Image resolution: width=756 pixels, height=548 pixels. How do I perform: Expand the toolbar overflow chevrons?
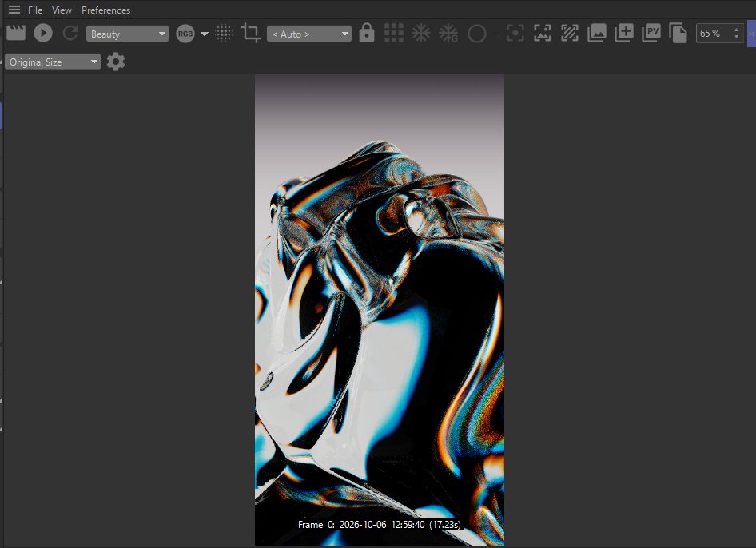click(x=751, y=34)
